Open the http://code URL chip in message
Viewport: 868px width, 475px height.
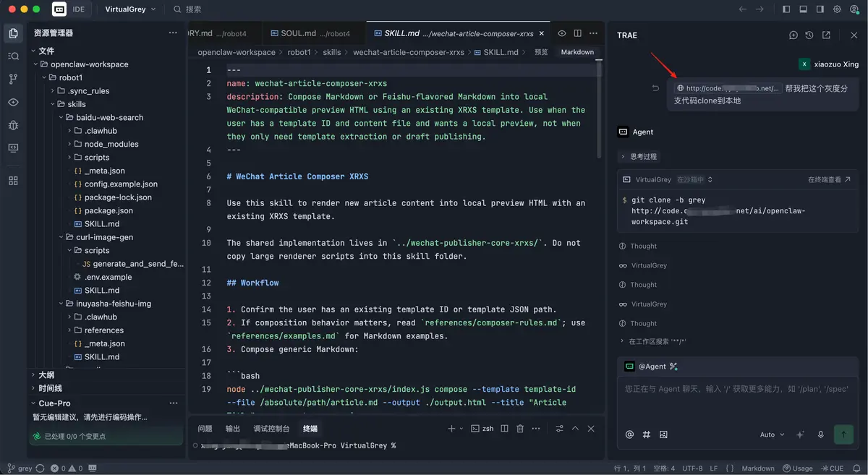727,88
